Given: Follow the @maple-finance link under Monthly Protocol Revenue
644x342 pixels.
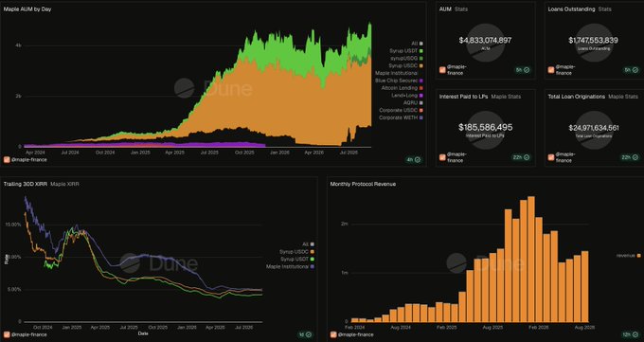Looking at the screenshot, I should pyautogui.click(x=356, y=334).
